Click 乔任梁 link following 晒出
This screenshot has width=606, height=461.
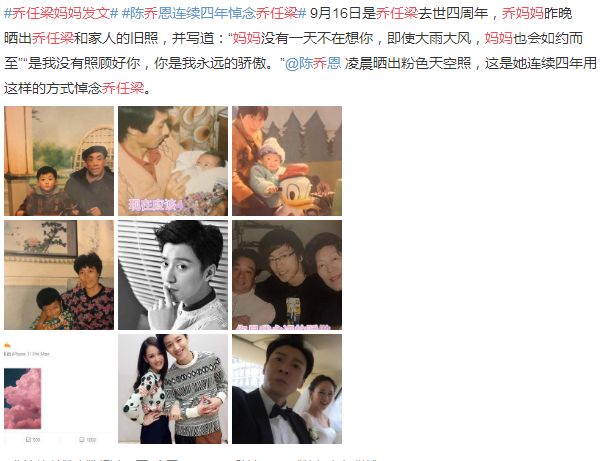(53, 38)
